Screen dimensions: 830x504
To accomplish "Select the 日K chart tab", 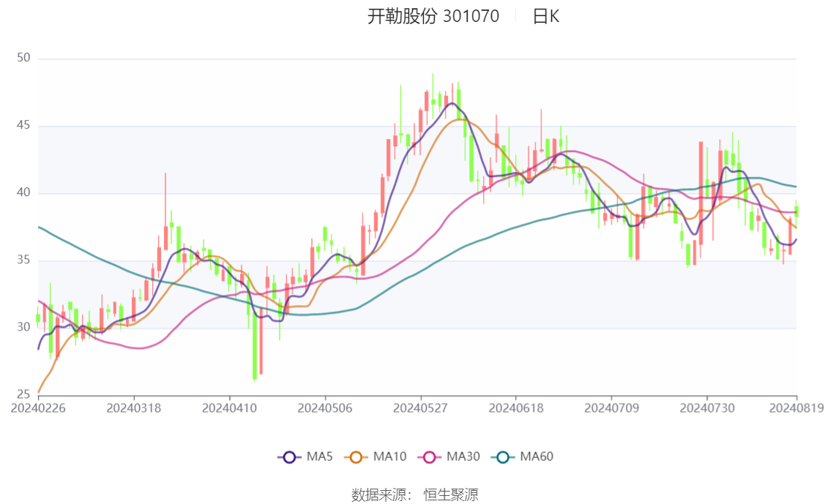I will pyautogui.click(x=547, y=15).
